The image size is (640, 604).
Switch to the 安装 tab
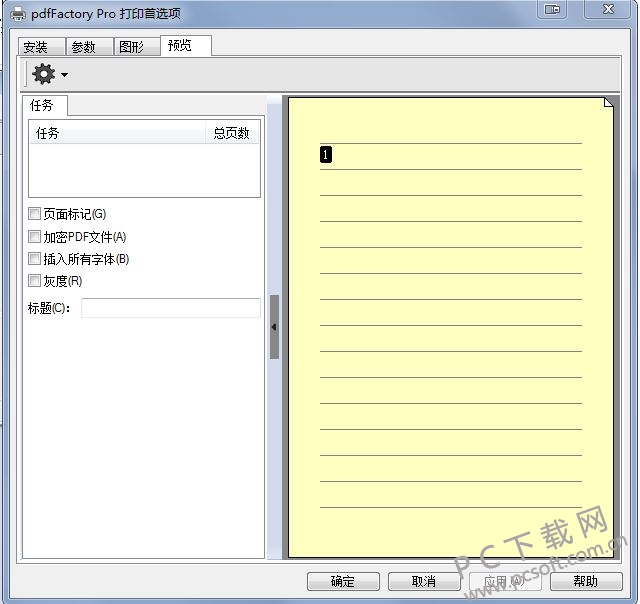[x=42, y=47]
